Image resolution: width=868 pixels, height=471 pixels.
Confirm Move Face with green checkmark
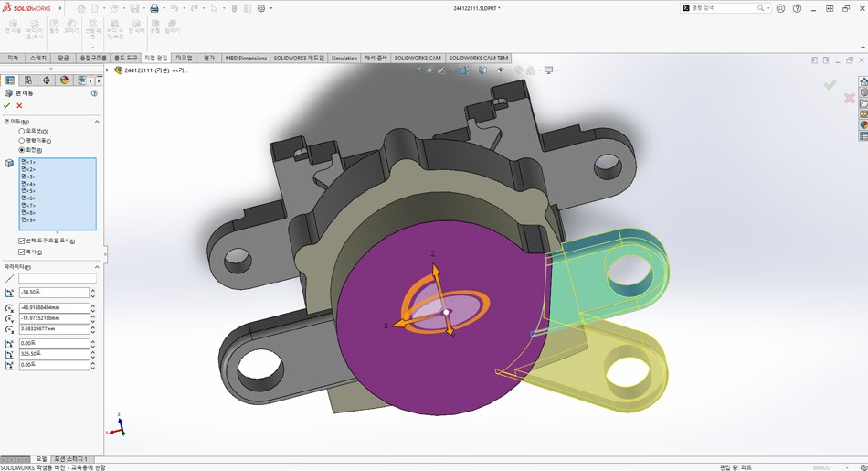(x=8, y=105)
